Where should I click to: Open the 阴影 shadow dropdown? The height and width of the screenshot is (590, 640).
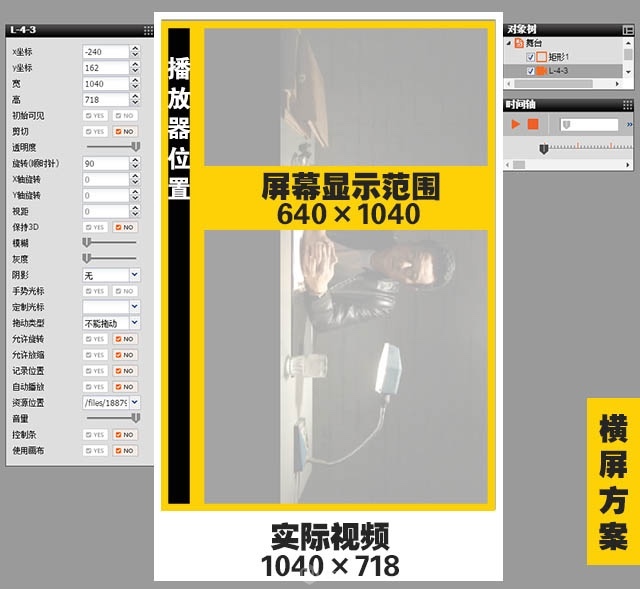135,274
